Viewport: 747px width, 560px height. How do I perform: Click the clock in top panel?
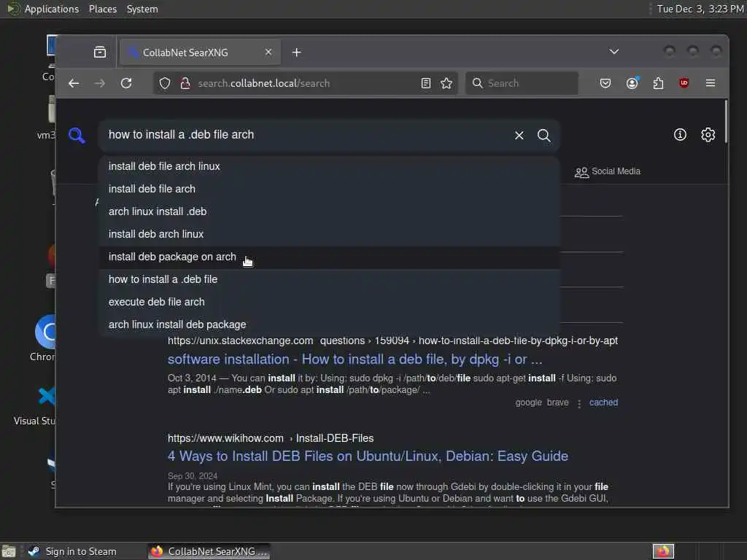700,9
